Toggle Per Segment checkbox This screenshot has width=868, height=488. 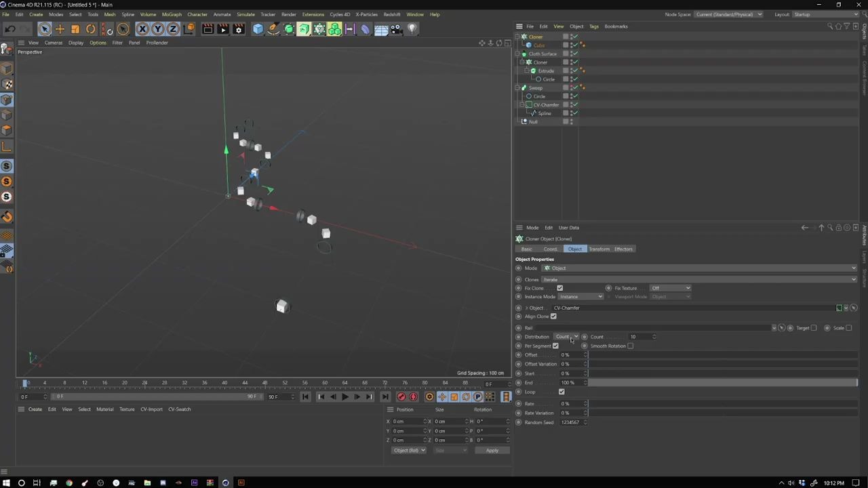555,346
